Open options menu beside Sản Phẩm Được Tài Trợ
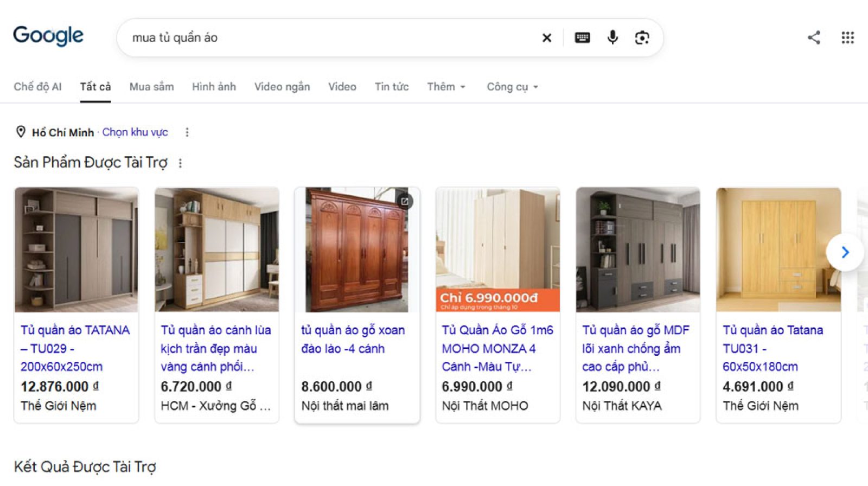This screenshot has width=868, height=486. click(x=180, y=163)
